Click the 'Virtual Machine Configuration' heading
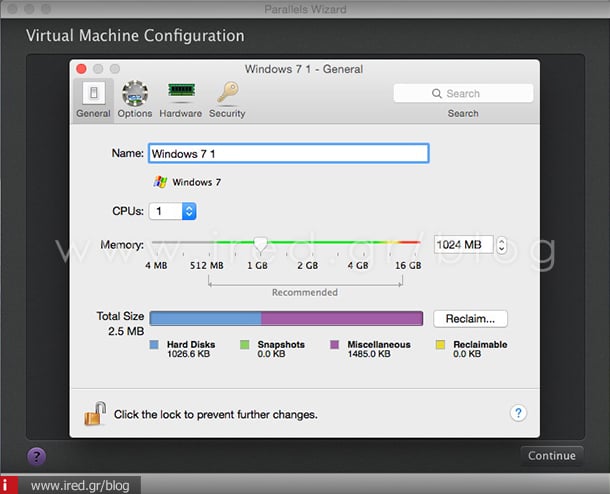 point(135,36)
